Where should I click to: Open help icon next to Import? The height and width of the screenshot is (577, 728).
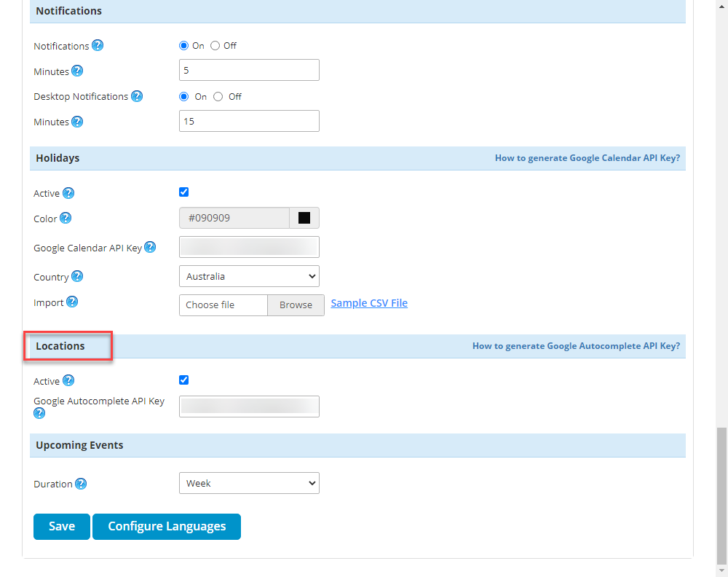click(x=72, y=302)
